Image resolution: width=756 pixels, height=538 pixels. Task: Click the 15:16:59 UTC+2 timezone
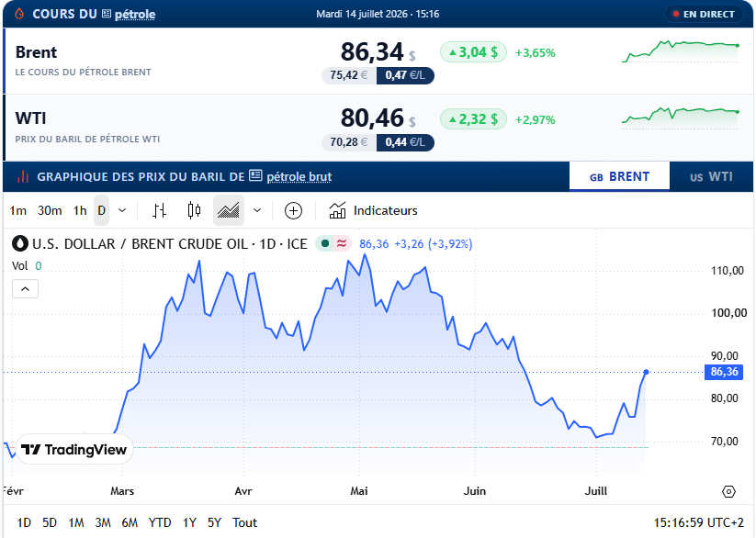click(699, 522)
